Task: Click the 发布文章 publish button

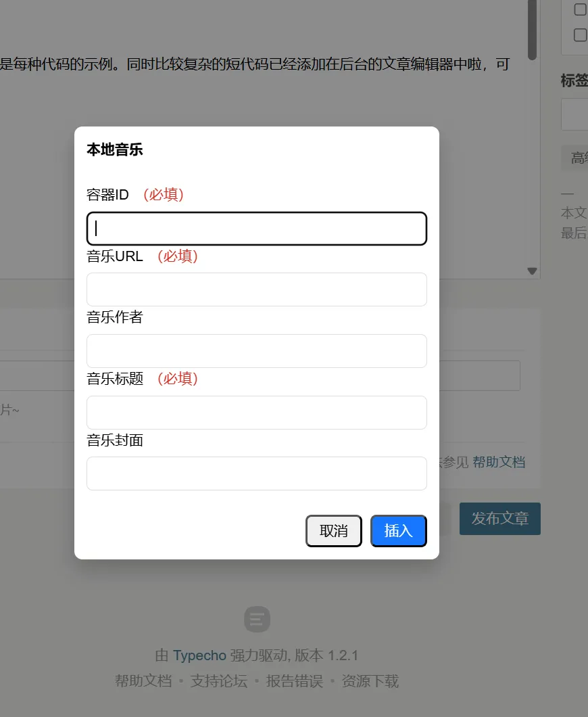Action: (500, 518)
